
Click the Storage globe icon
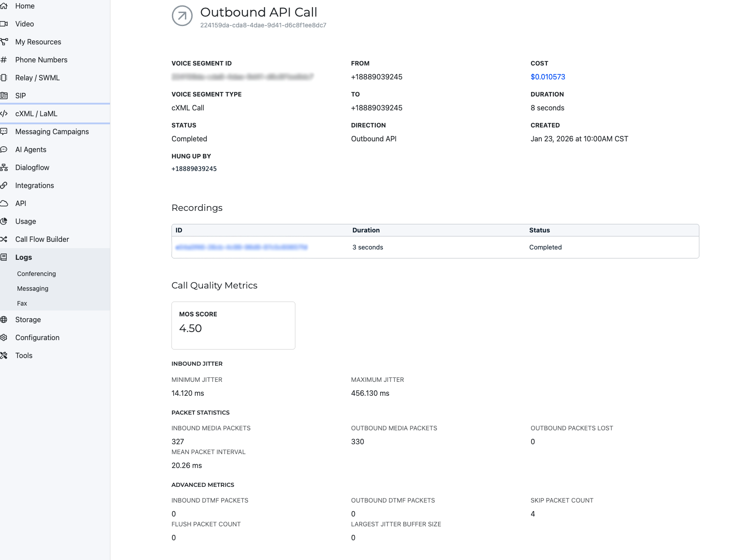coord(4,319)
